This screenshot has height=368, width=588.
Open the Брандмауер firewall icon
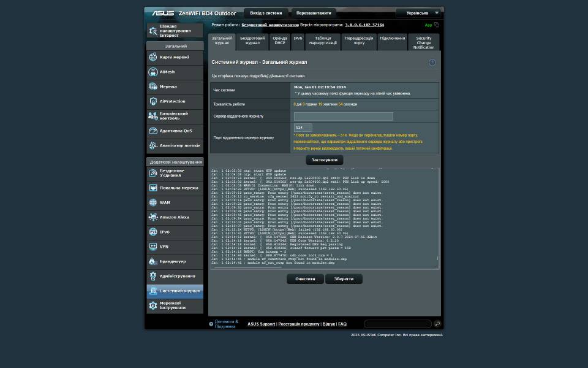(x=153, y=261)
